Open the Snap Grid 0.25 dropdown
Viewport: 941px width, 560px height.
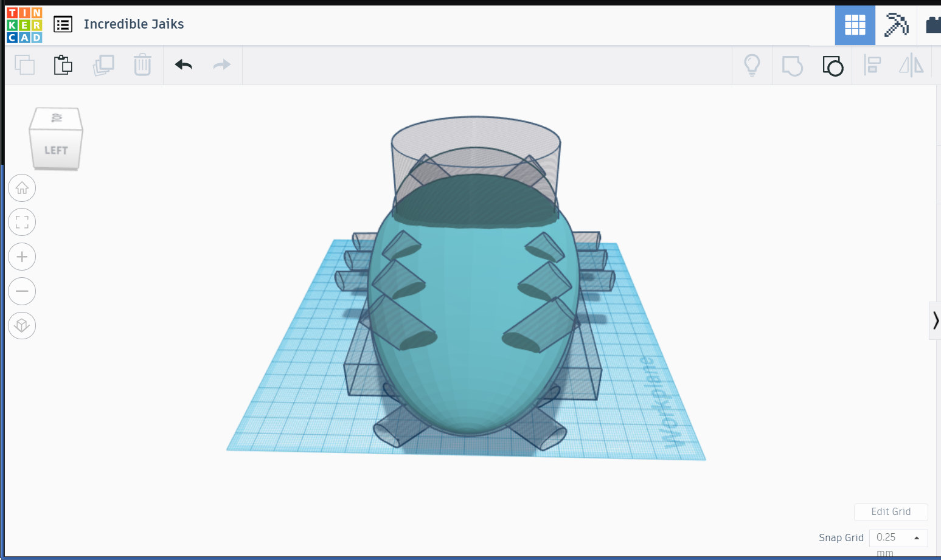click(x=898, y=538)
